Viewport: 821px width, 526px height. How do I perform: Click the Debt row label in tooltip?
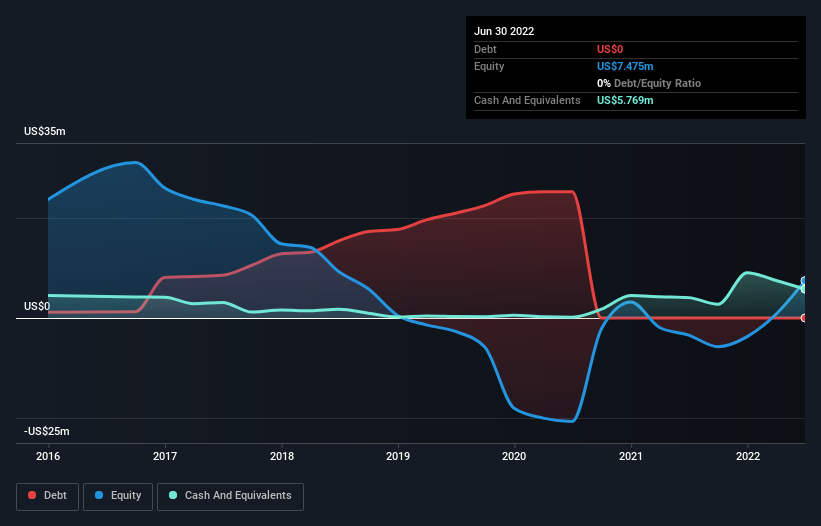click(x=485, y=49)
